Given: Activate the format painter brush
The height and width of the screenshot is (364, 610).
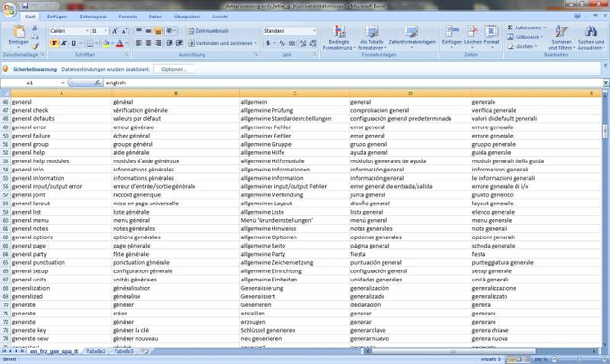Looking at the screenshot, I should pos(35,46).
